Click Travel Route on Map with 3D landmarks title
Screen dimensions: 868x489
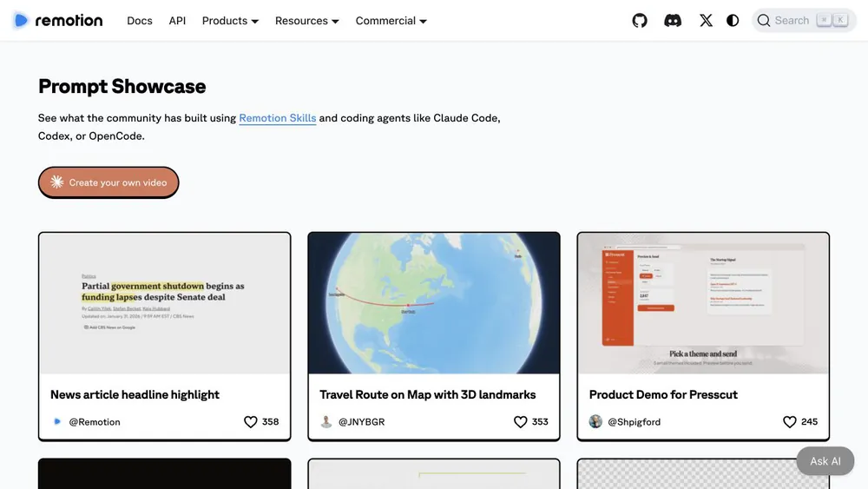pyautogui.click(x=427, y=394)
